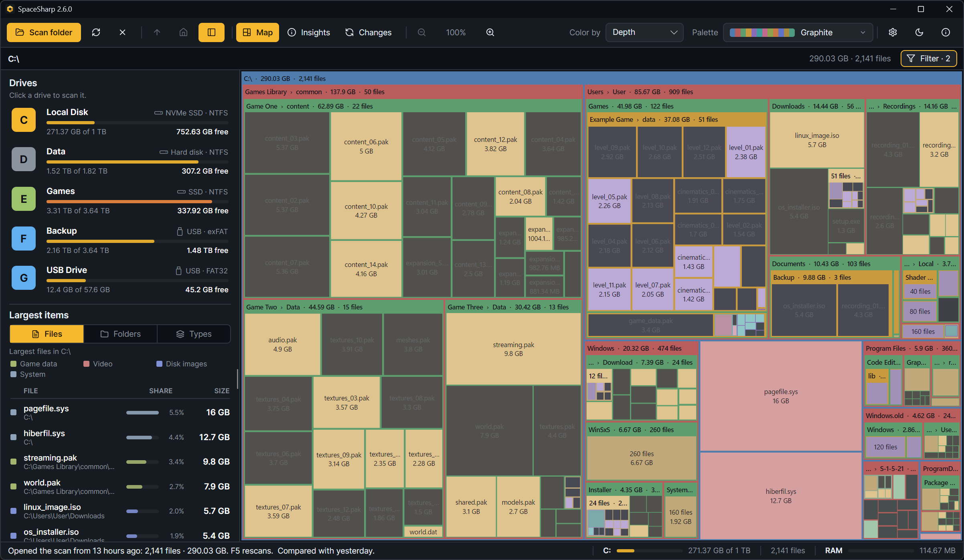Switch to Insights view
Viewport: 964px width, 560px height.
309,32
